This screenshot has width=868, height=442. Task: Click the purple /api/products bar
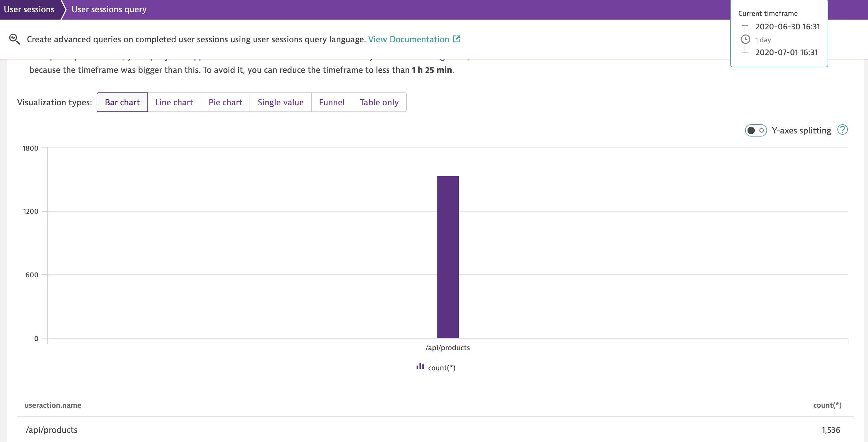click(x=447, y=257)
